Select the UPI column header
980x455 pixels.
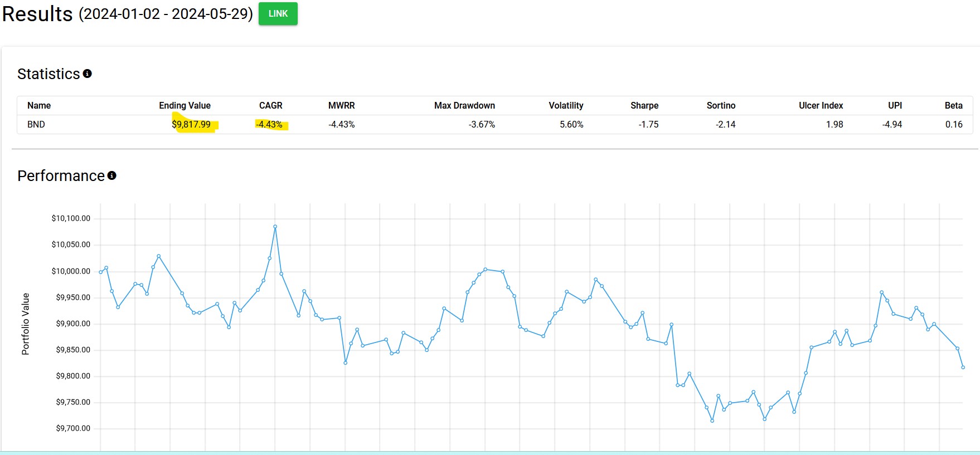click(895, 105)
